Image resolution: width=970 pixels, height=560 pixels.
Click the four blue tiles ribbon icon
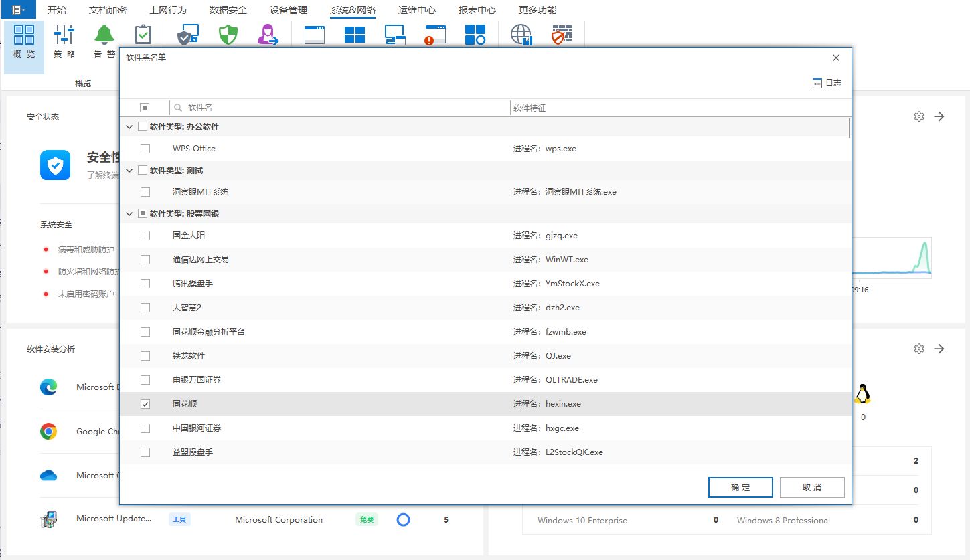tap(355, 35)
